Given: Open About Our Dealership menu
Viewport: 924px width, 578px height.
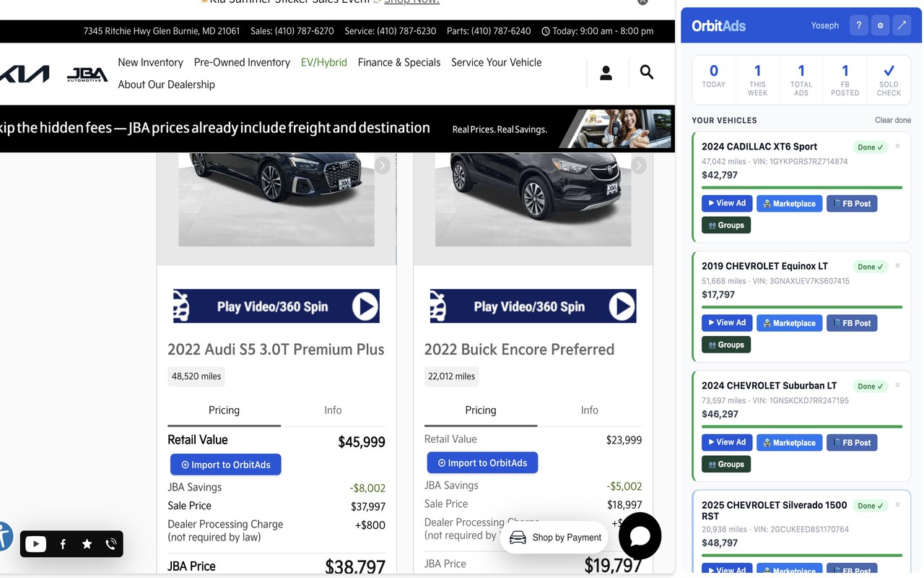Looking at the screenshot, I should 167,85.
